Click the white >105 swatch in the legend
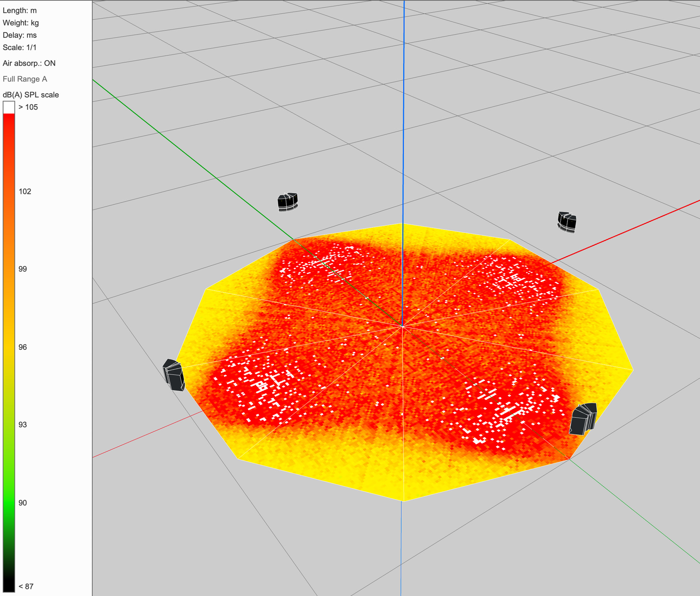Image resolution: width=700 pixels, height=596 pixels. [9, 107]
